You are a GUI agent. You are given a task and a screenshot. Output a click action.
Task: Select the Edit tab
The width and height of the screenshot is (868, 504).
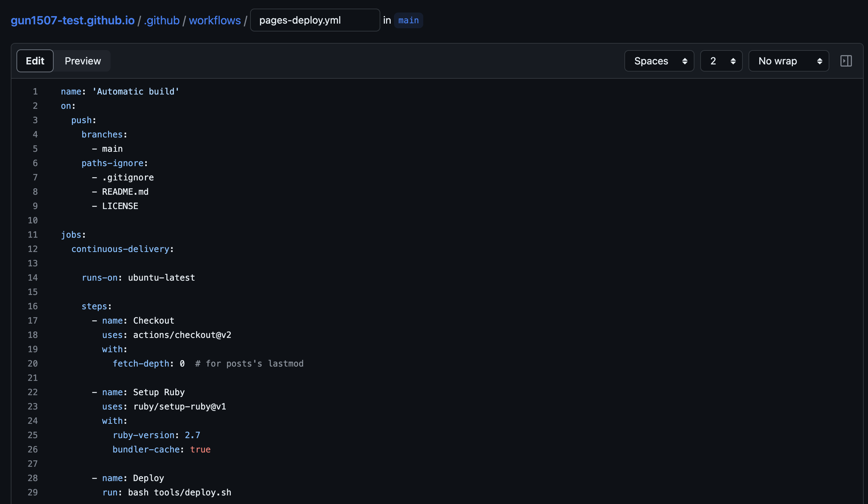pos(35,61)
